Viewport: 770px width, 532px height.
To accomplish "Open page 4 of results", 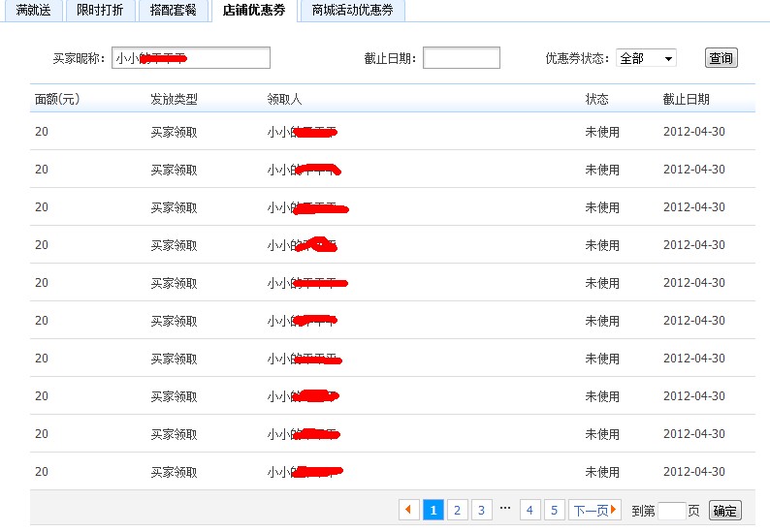I will click(529, 510).
